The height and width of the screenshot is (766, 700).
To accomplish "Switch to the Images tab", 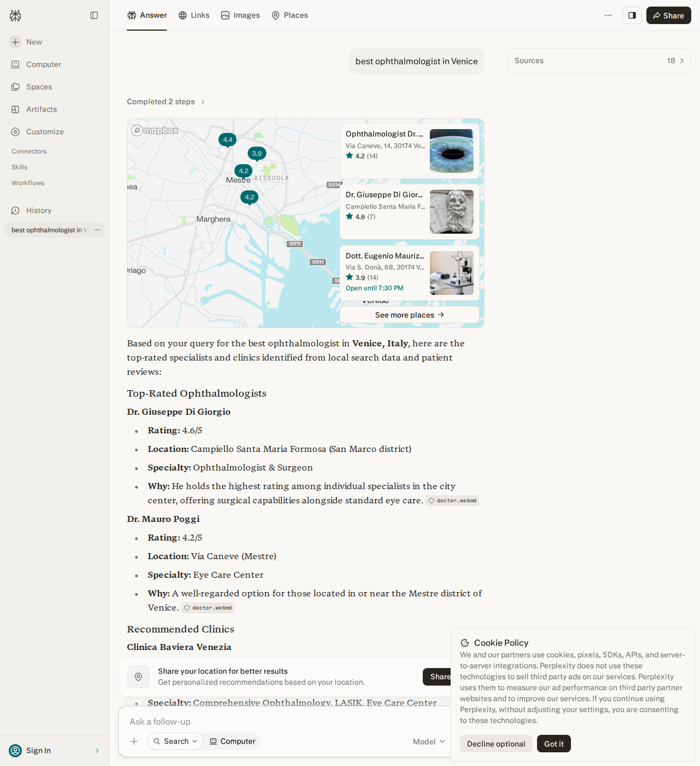I will 241,15.
